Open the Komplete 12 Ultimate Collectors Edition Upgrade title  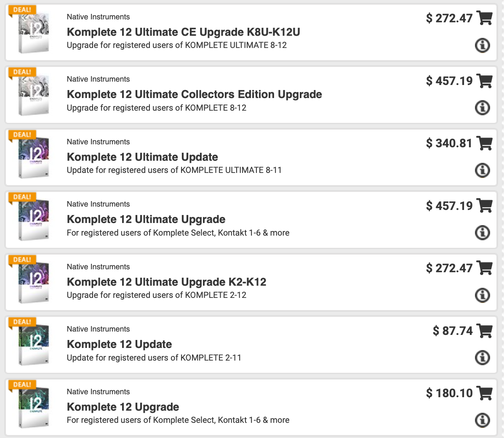194,95
